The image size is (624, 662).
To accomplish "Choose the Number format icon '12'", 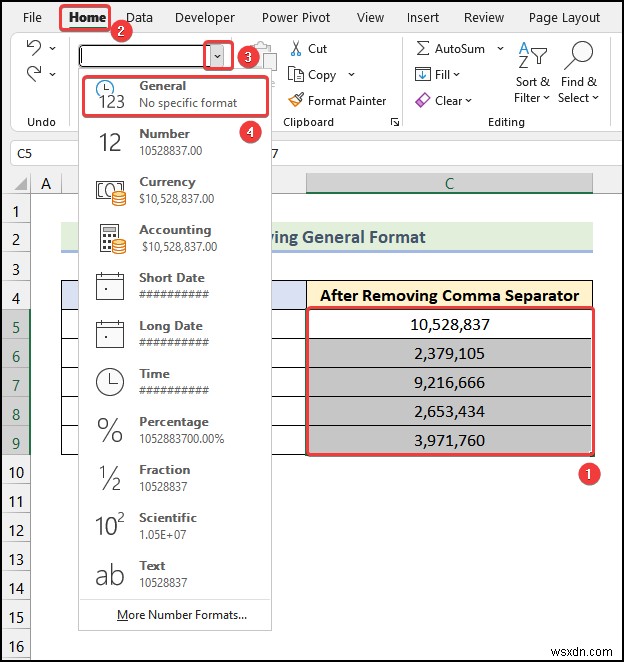I will pos(110,142).
